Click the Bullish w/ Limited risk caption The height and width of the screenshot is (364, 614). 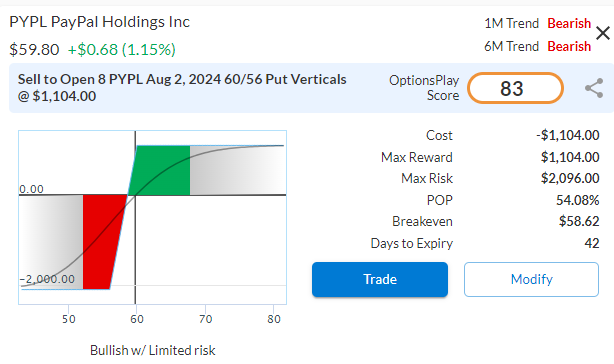(x=153, y=350)
